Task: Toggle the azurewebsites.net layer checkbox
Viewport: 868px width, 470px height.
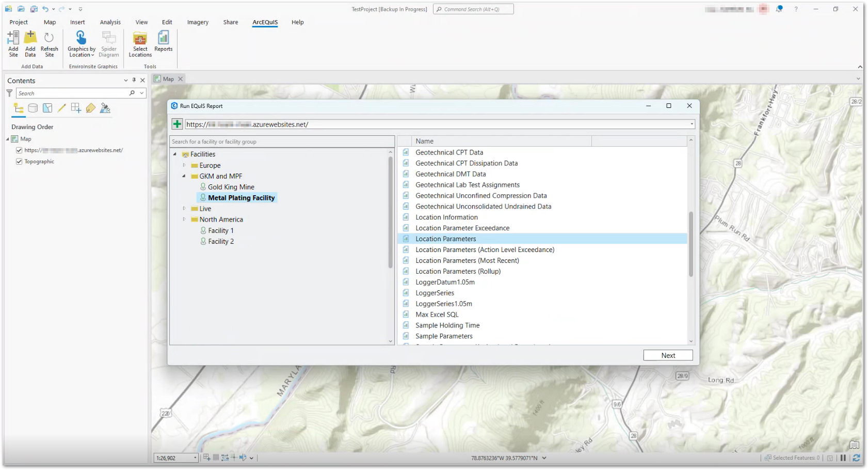Action: [19, 150]
